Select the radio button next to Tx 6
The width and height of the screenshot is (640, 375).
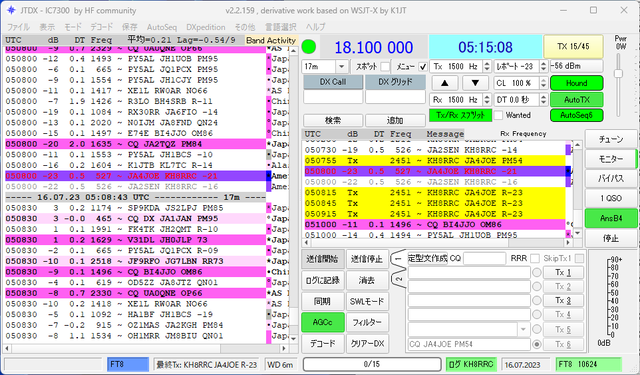coord(537,344)
